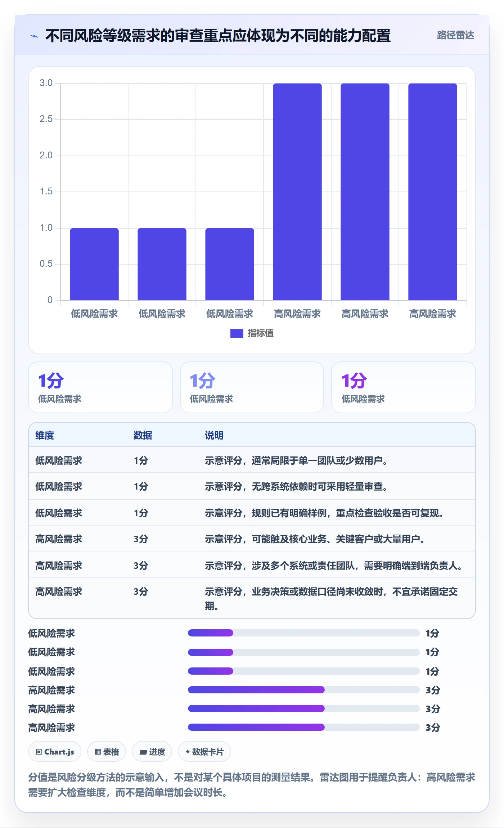Image resolution: width=504 pixels, height=828 pixels.
Task: Click the footer note starting with 分值是风险分级方法
Action: click(x=252, y=785)
